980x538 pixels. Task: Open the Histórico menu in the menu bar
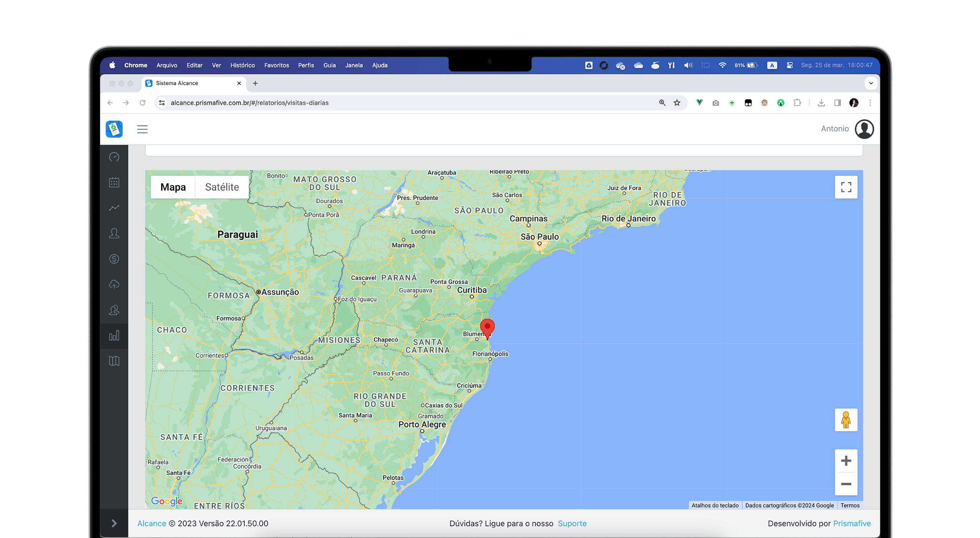pos(242,65)
